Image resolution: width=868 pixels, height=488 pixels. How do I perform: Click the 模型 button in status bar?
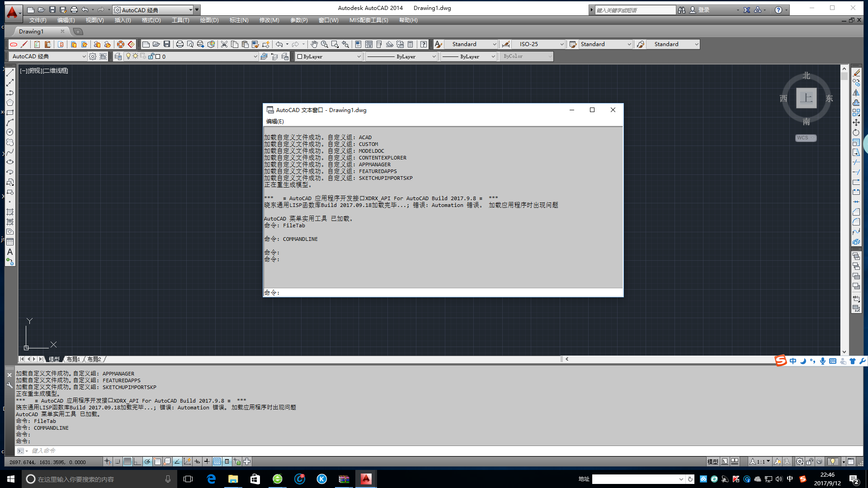712,461
